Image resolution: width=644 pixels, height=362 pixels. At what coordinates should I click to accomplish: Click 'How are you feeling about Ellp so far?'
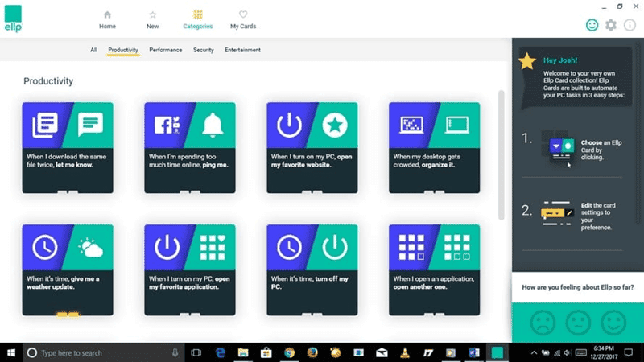pyautogui.click(x=577, y=287)
